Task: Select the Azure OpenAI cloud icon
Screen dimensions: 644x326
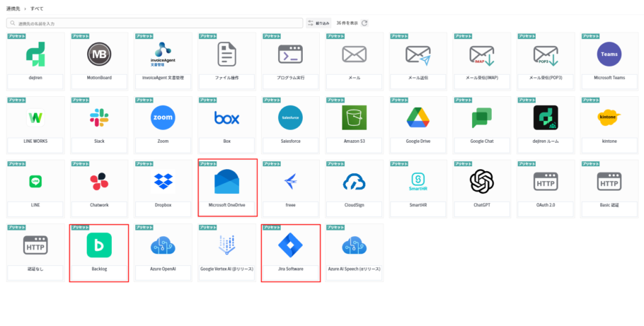Action: pos(163,245)
